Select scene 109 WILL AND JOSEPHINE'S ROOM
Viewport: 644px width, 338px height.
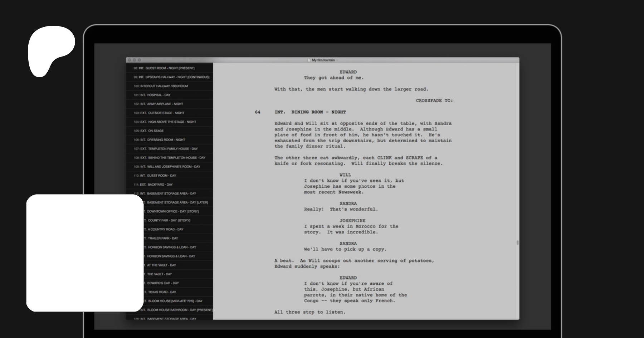point(169,166)
